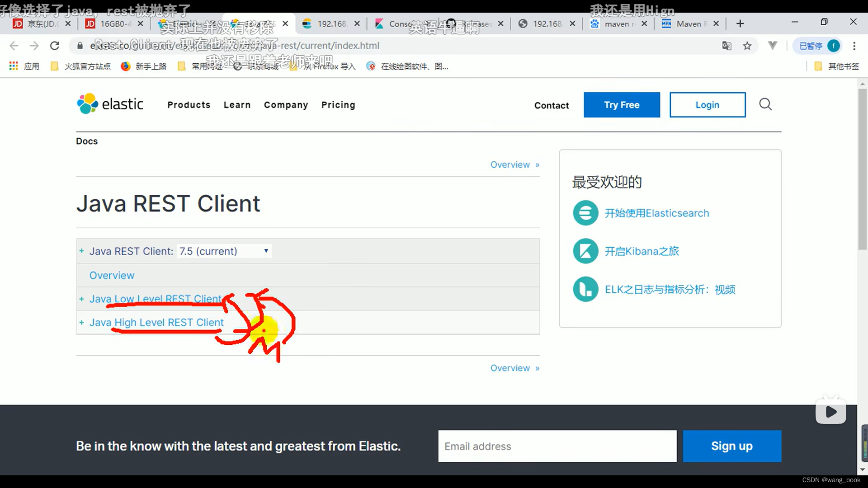The height and width of the screenshot is (488, 868).
Task: Click the profile avatar badge
Action: click(834, 46)
